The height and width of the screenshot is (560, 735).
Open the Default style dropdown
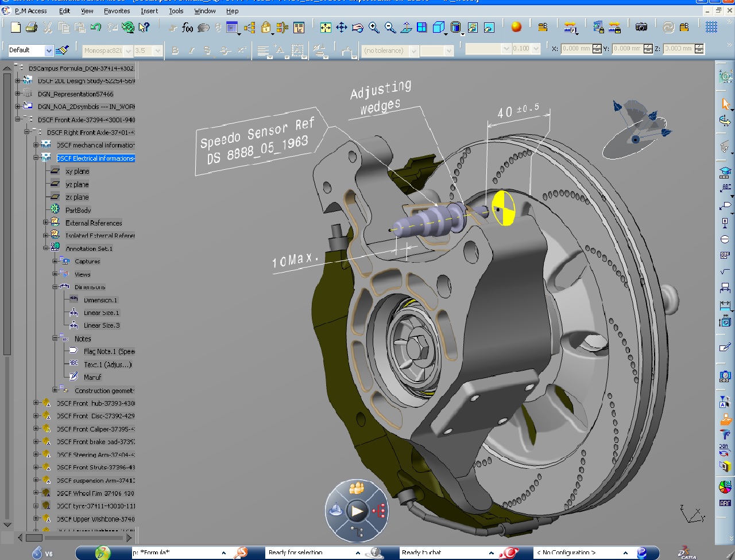coord(49,50)
